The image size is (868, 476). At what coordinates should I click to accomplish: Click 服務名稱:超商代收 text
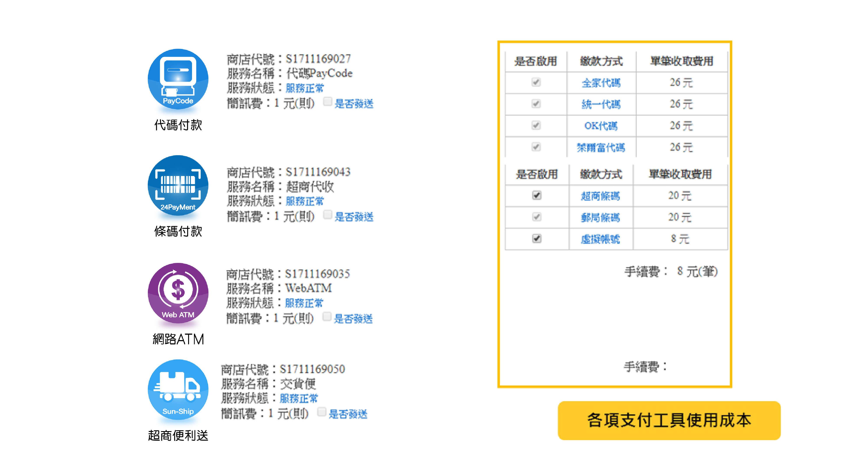tap(280, 186)
